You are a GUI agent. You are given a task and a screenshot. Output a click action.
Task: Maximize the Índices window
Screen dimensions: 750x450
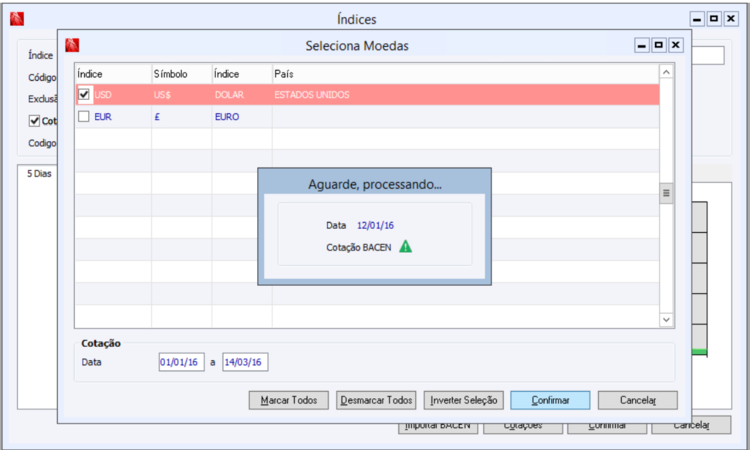click(x=714, y=19)
